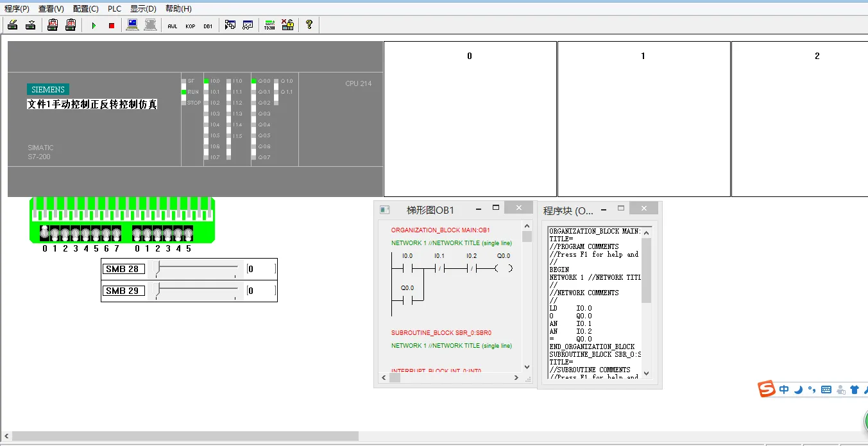Image resolution: width=868 pixels, height=446 pixels.
Task: Open the 帮助(H) menu
Action: (178, 8)
